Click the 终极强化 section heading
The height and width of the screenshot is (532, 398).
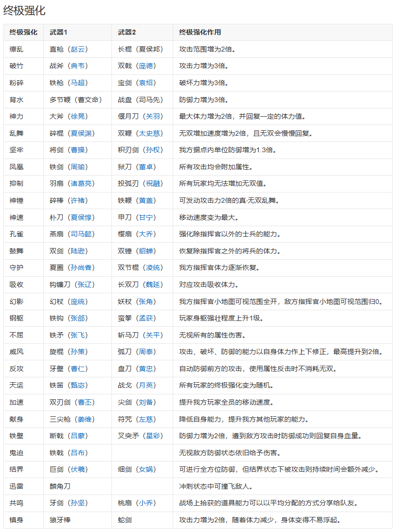(x=24, y=10)
